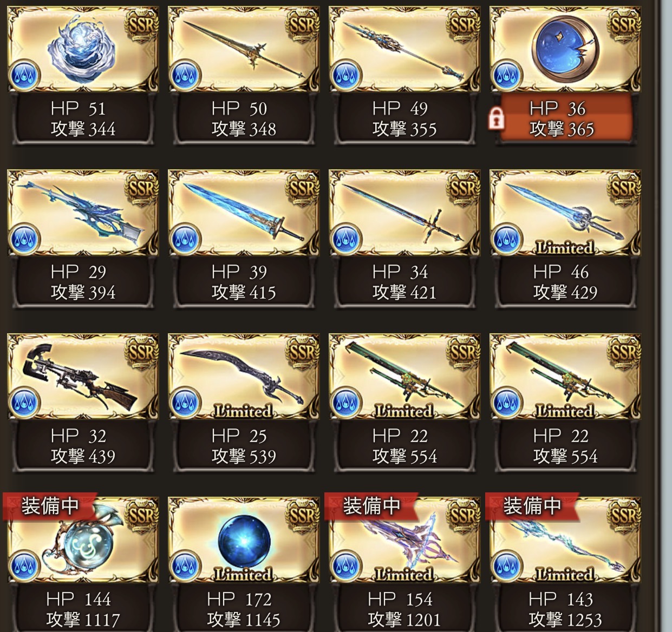
Task: Select the equipped harp weapon with 攻撃 1117
Action: pyautogui.click(x=83, y=564)
